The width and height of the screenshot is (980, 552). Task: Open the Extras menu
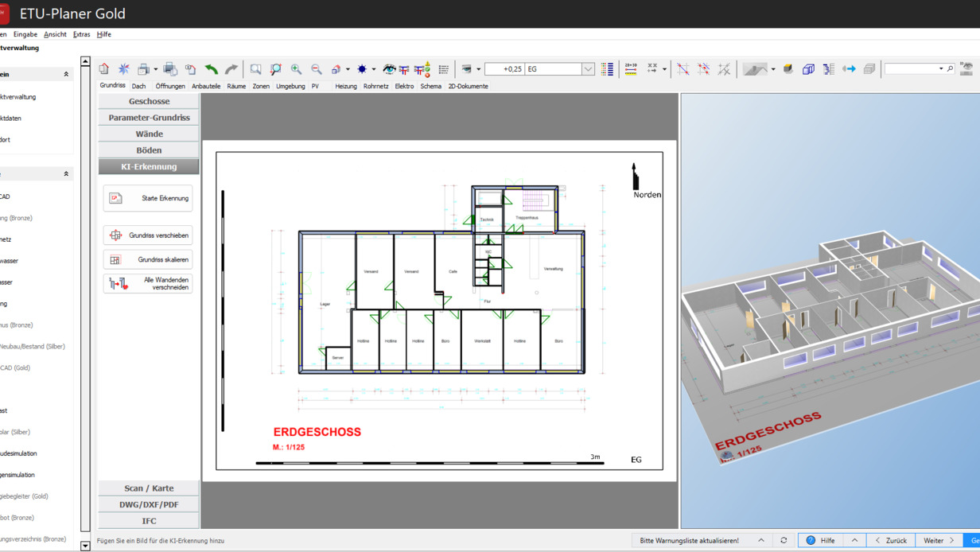point(81,35)
